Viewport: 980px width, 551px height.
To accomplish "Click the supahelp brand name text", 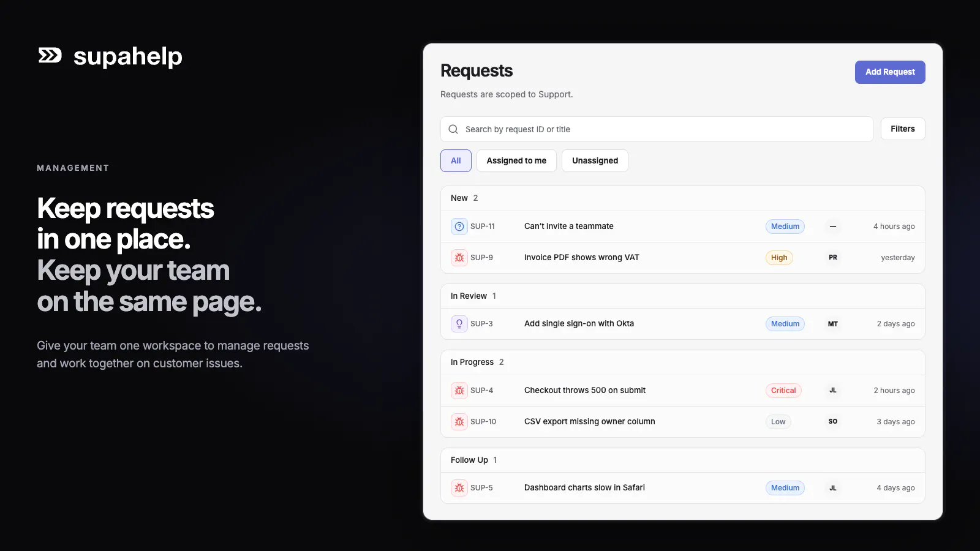I will [128, 56].
